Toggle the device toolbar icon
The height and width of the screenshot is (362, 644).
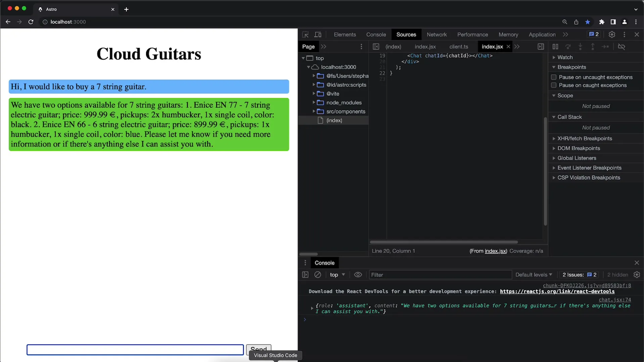318,35
